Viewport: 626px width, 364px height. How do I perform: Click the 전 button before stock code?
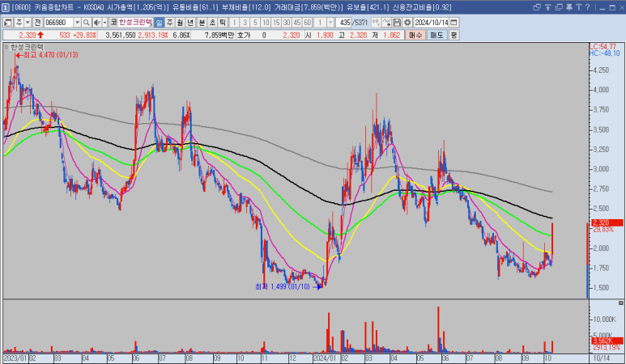coord(37,23)
